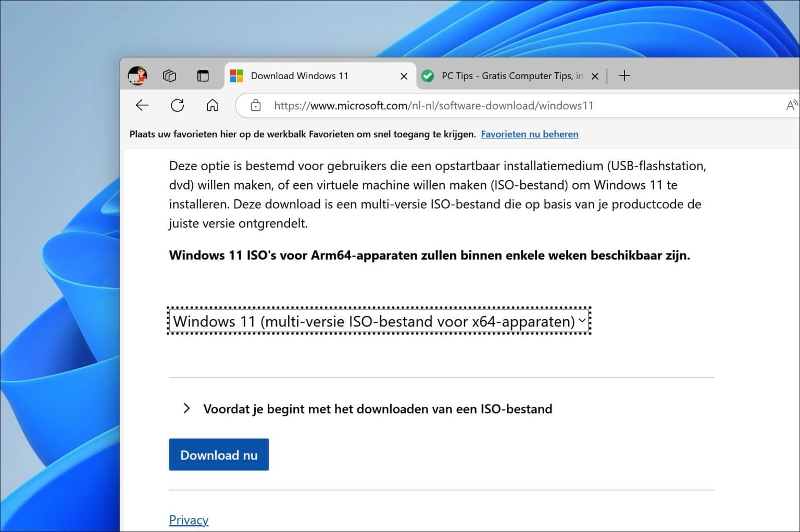This screenshot has width=800, height=532.
Task: Open site permissions via the lock icon
Action: click(x=256, y=105)
